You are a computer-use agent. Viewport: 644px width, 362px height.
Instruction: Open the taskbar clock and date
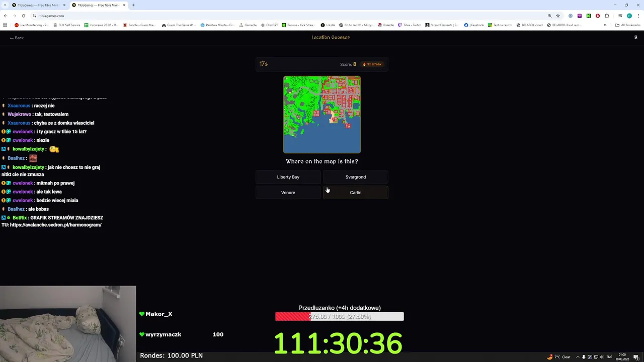click(622, 357)
